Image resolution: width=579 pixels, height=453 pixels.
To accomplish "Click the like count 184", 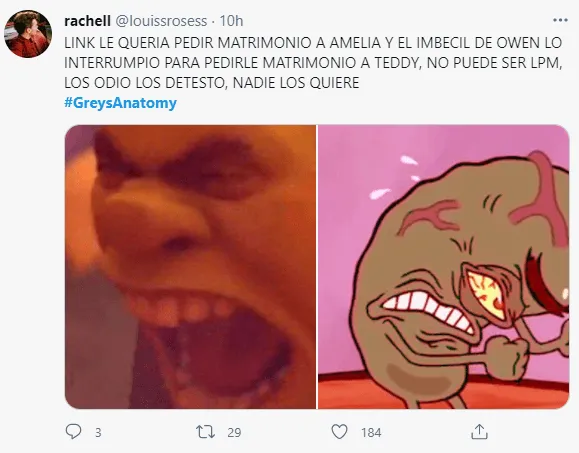I will [371, 432].
